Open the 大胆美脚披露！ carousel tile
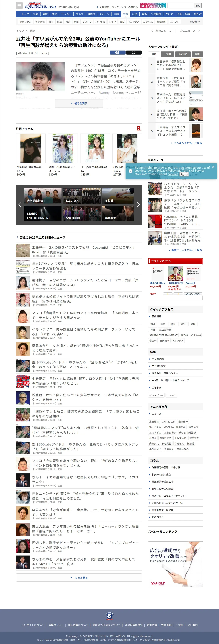 43,196
